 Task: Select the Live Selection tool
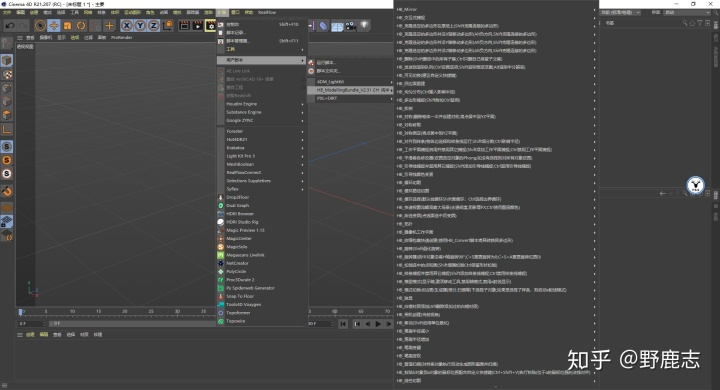[x=40, y=26]
